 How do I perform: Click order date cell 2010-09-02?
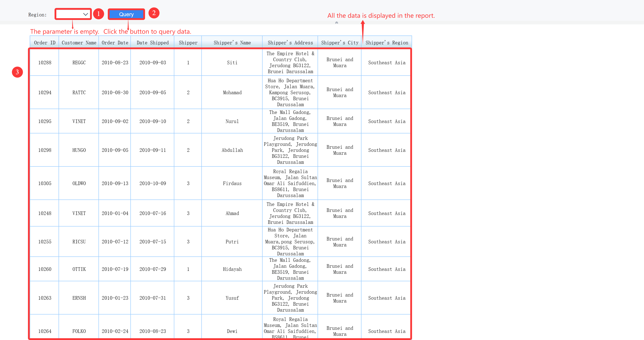[115, 121]
